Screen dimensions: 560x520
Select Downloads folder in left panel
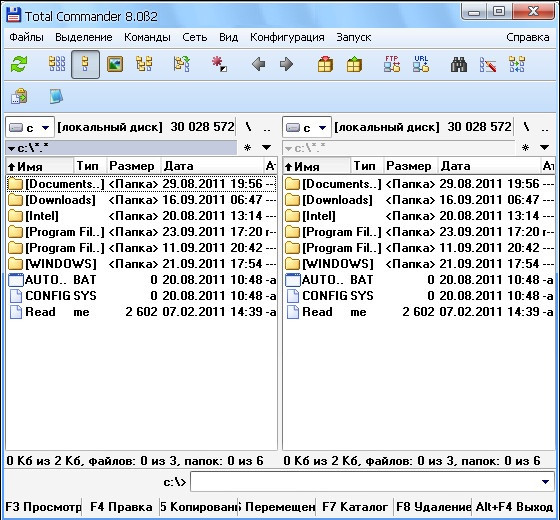tap(141, 200)
